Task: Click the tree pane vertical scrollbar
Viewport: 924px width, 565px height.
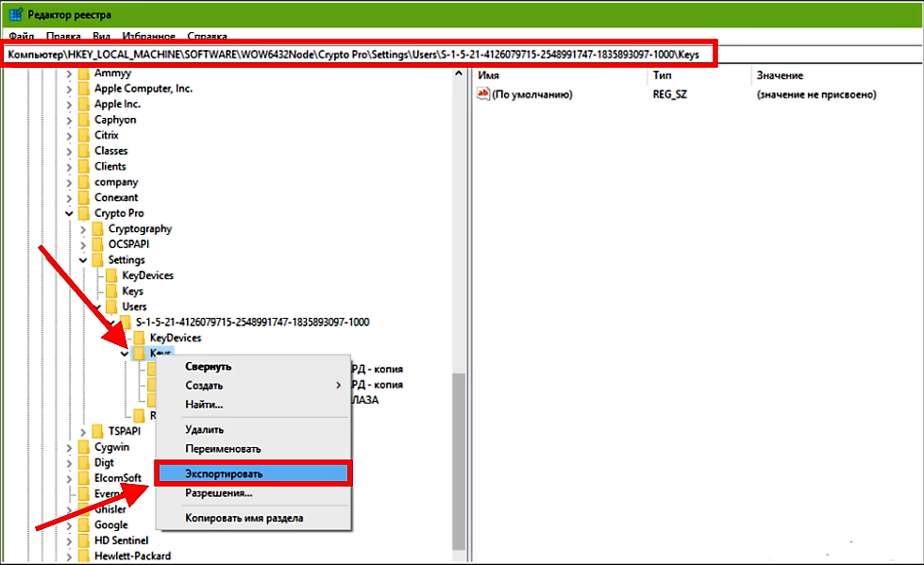Action: (459, 453)
